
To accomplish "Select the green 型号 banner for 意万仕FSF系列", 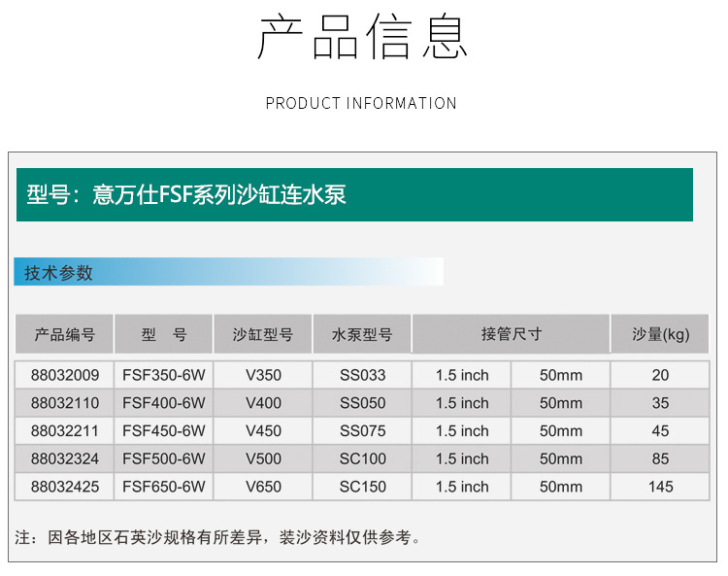I will 354,194.
